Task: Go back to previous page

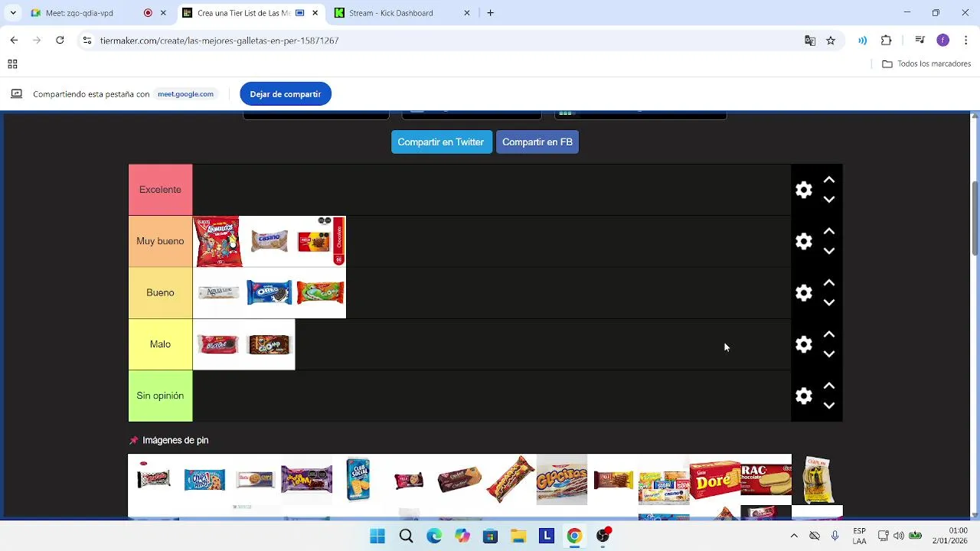Action: coord(14,41)
